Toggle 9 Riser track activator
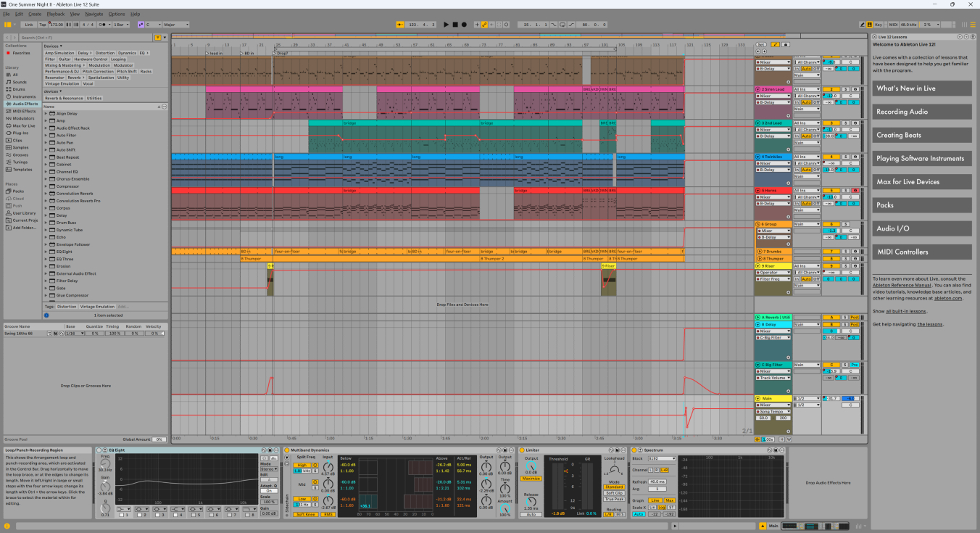Screen dimensions: 980x533 [831, 266]
